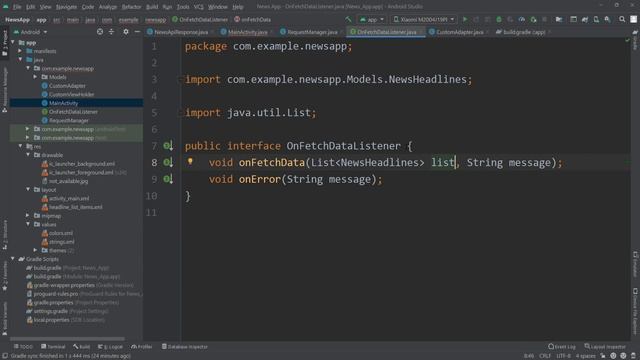The height and width of the screenshot is (360, 640).
Task: Open the Xiaomi device selector dropdown
Action: click(x=424, y=19)
